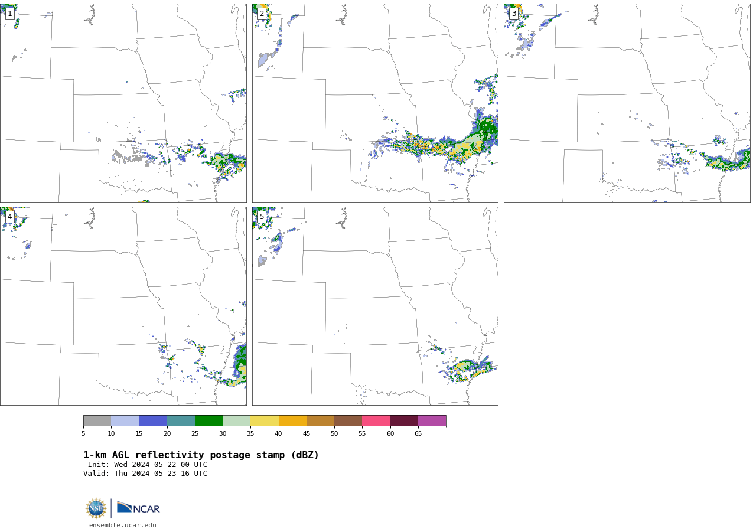Select the pink 55-60 dBZ swatch
Viewport: 756px width, 532px height.
pyautogui.click(x=376, y=421)
